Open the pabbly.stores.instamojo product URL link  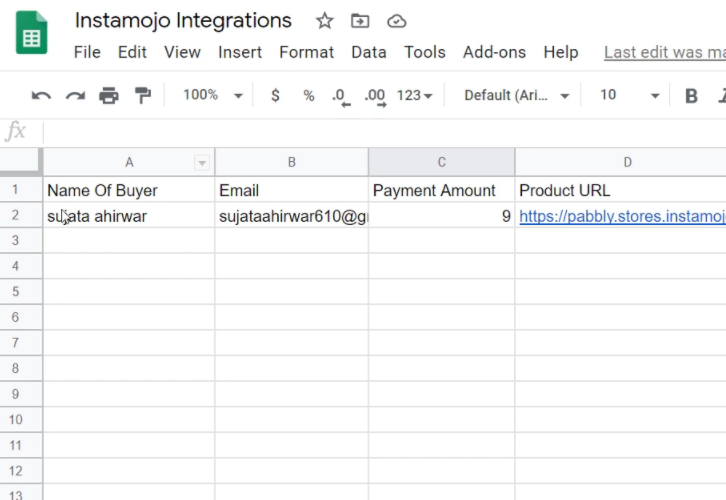tap(622, 216)
